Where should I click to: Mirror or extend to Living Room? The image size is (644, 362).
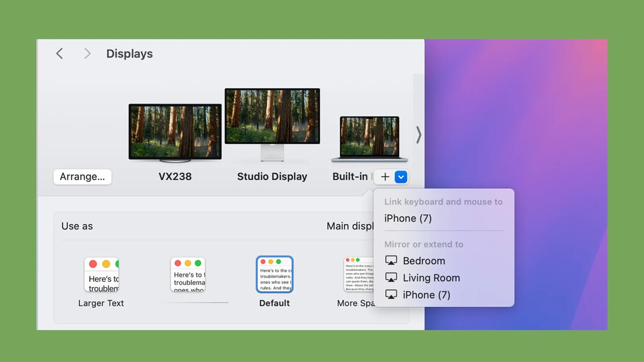pos(431,278)
